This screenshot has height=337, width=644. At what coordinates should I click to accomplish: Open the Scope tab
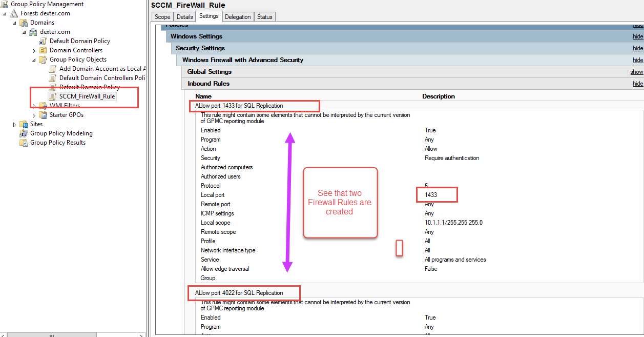pyautogui.click(x=162, y=16)
